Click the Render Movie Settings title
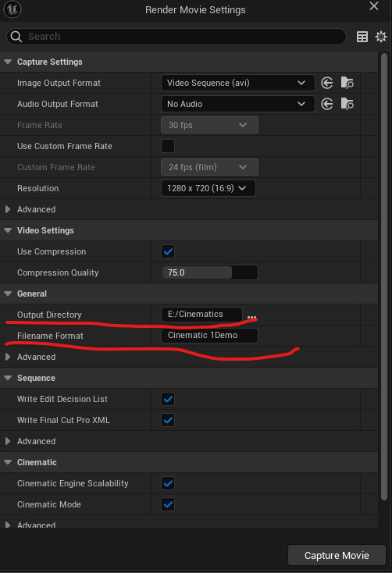The height and width of the screenshot is (573, 392). click(195, 10)
